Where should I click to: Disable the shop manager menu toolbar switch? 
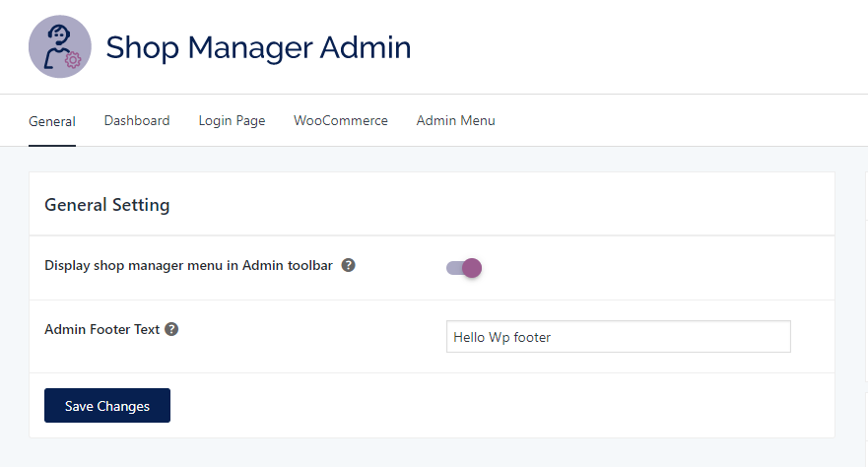tap(463, 267)
